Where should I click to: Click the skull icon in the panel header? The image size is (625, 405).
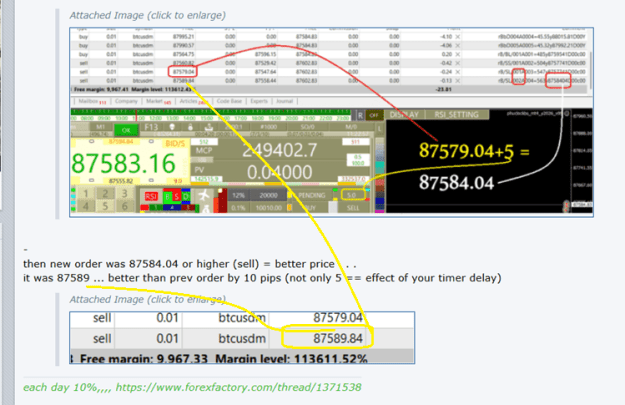tap(172, 127)
